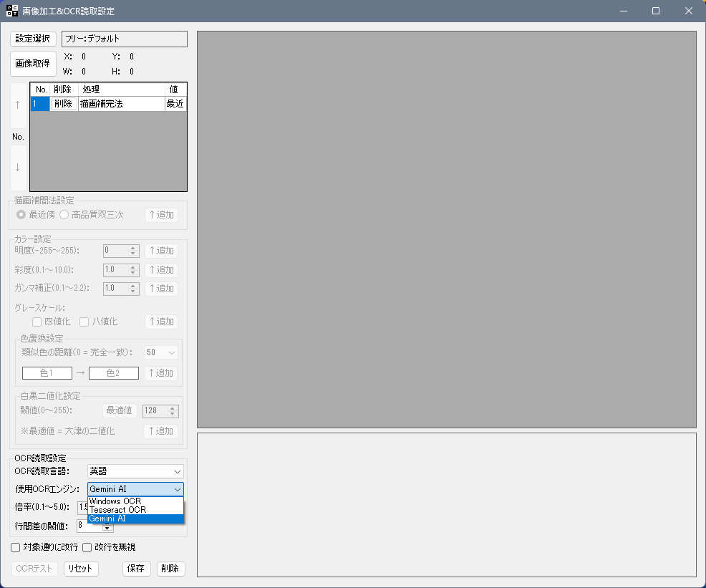Add the 白黒二値化 setting via its ↑追加 button
The image size is (706, 588).
(x=160, y=431)
